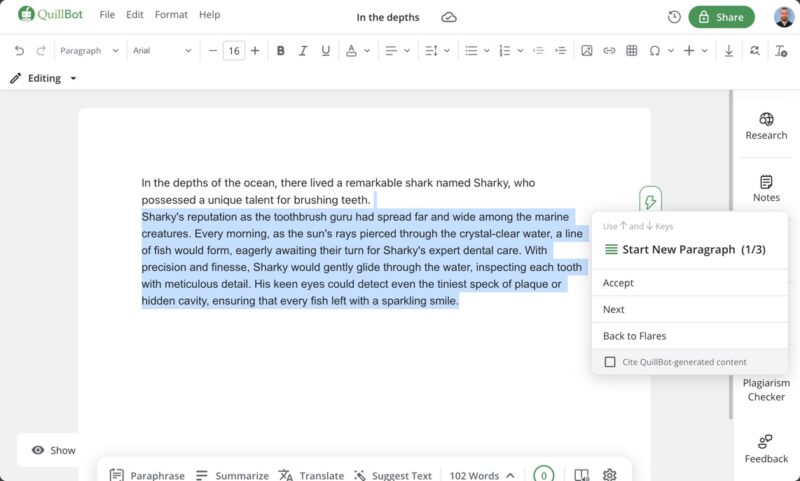
Task: Insert a hyperlink
Action: 609,50
